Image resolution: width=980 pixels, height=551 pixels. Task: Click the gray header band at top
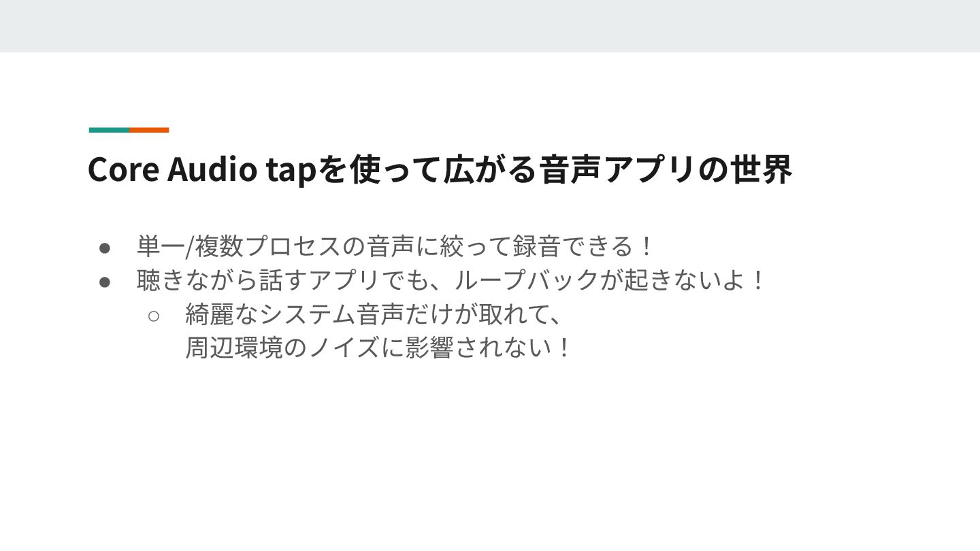click(490, 26)
